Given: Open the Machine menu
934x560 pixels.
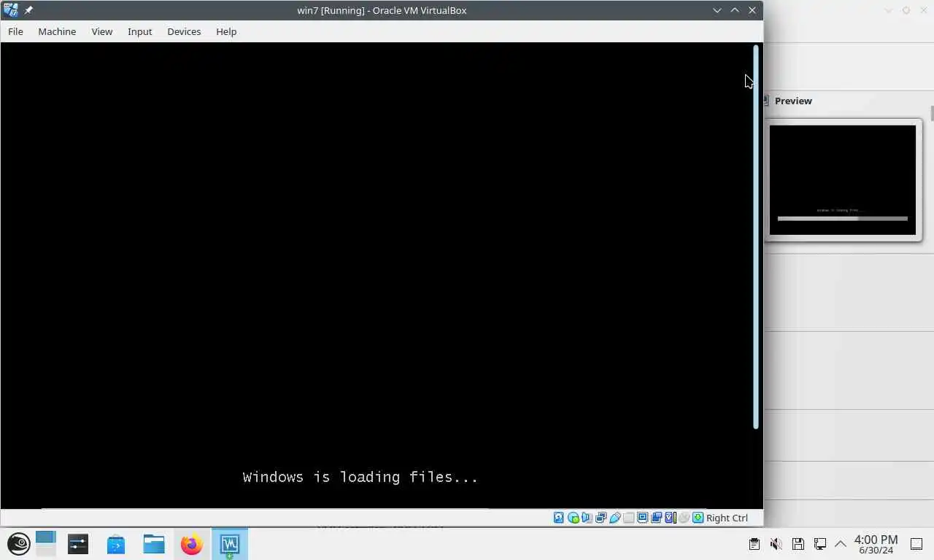Looking at the screenshot, I should (57, 31).
